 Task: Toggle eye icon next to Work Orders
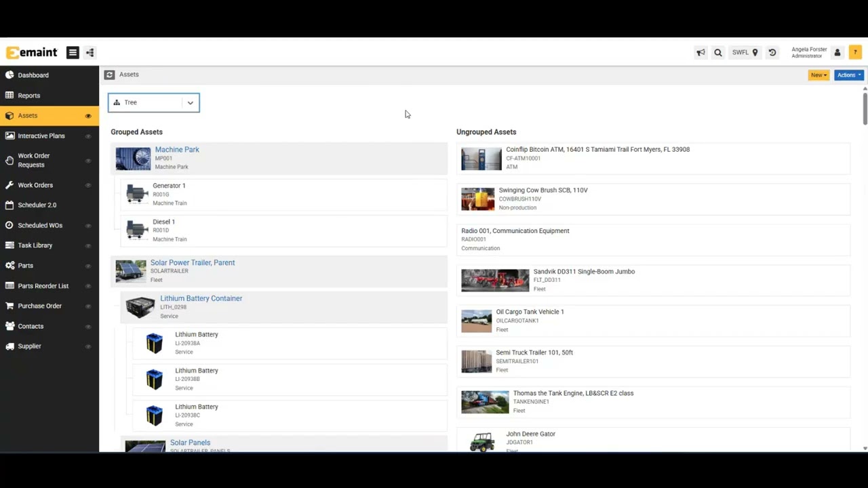(x=88, y=185)
